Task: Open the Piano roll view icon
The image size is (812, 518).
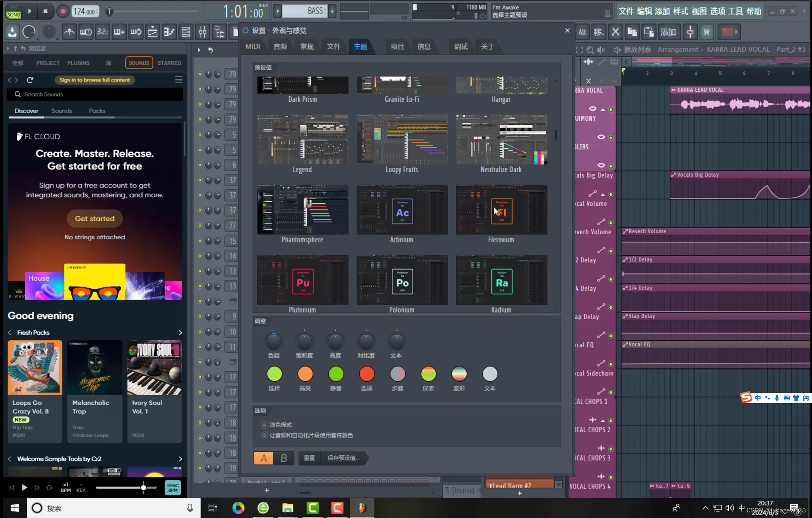Action: pos(169,32)
